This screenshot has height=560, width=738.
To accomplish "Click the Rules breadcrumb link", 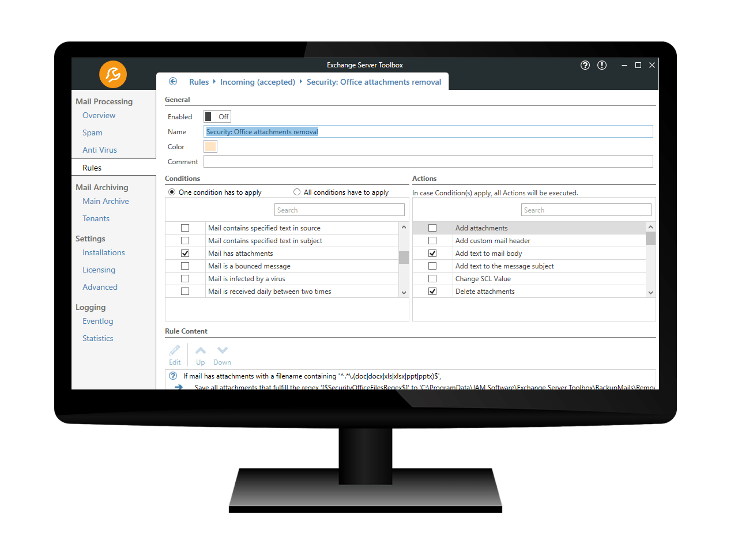I will click(x=199, y=82).
